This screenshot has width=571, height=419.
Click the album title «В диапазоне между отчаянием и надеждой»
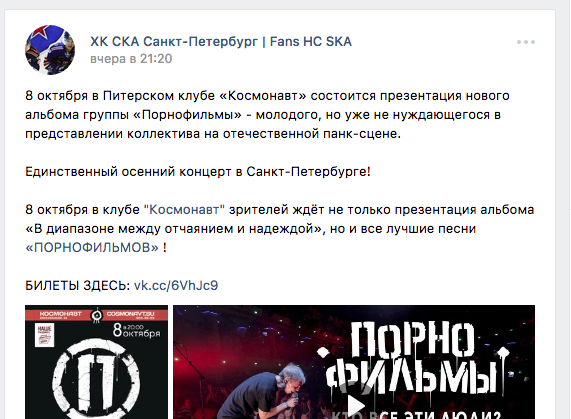pyautogui.click(x=173, y=229)
